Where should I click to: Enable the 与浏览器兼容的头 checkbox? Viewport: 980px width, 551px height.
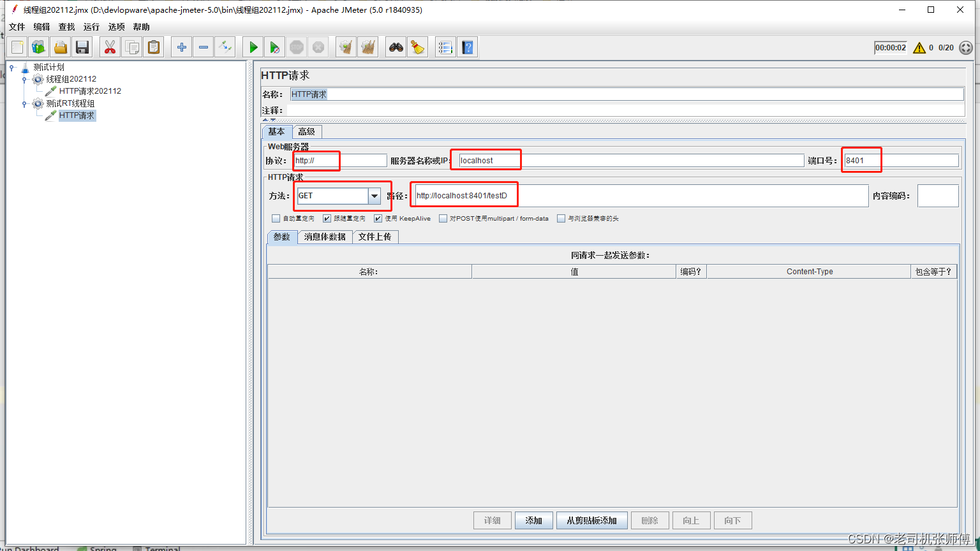(561, 218)
